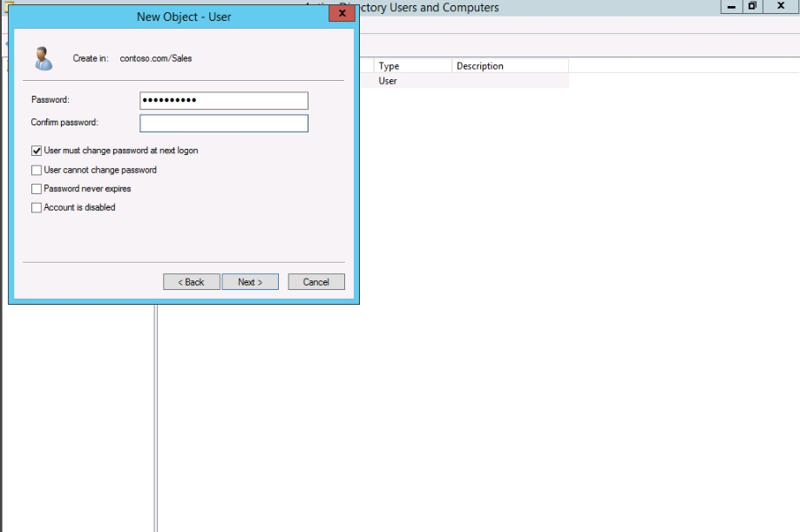
Task: Restore down the Active Directory main window
Action: [x=752, y=7]
